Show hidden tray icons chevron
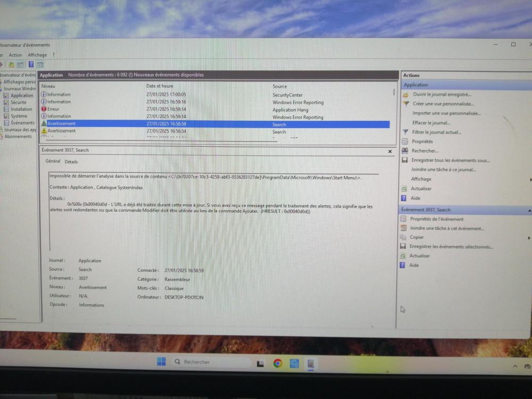The height and width of the screenshot is (399, 532). [x=515, y=367]
